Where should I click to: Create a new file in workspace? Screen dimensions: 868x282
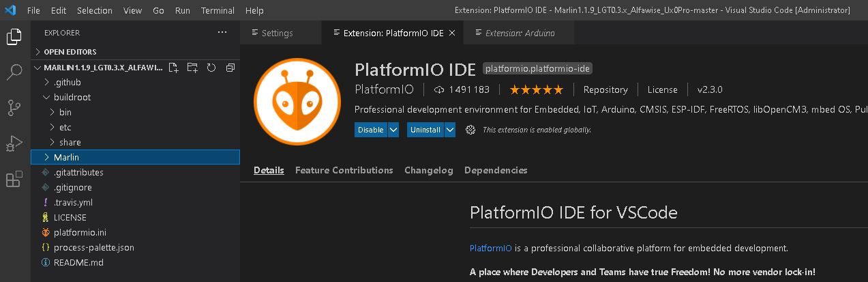173,68
